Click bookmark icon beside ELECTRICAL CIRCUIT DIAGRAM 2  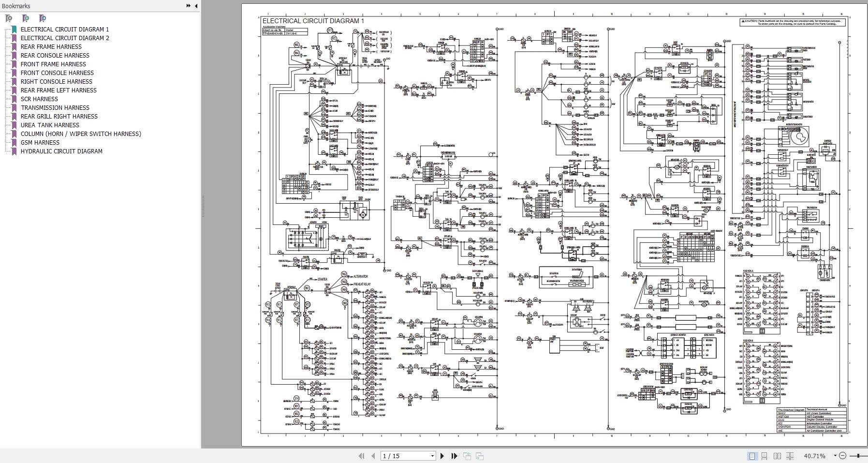coord(14,38)
